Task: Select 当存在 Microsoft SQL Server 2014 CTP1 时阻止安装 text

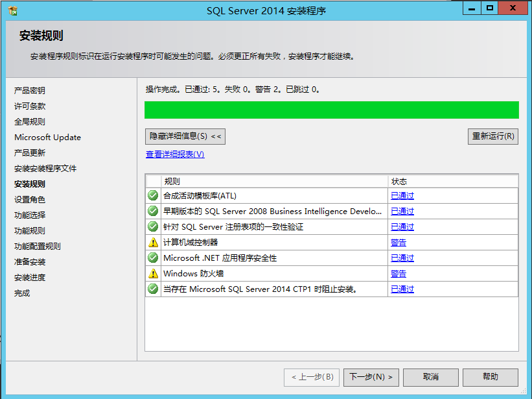Action: click(x=260, y=289)
